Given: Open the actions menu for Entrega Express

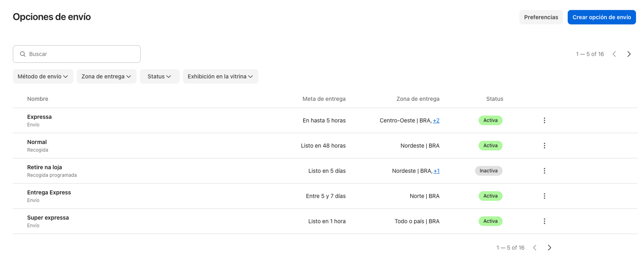Looking at the screenshot, I should coord(545,196).
